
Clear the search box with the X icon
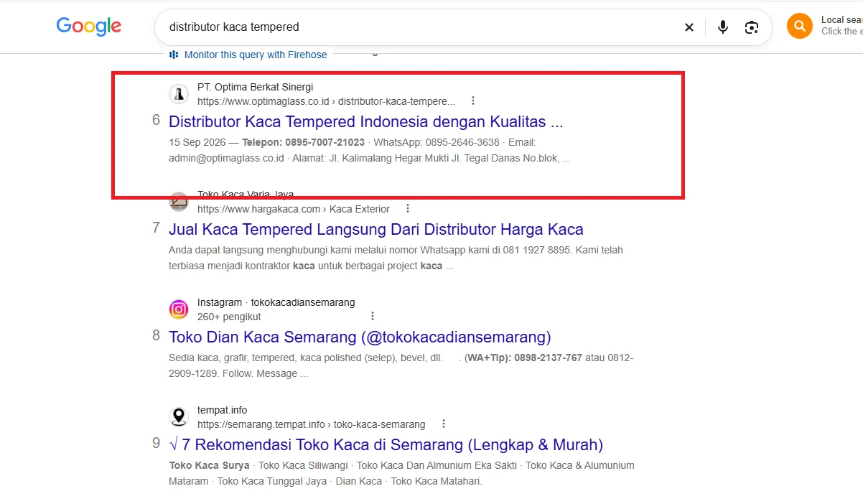689,27
